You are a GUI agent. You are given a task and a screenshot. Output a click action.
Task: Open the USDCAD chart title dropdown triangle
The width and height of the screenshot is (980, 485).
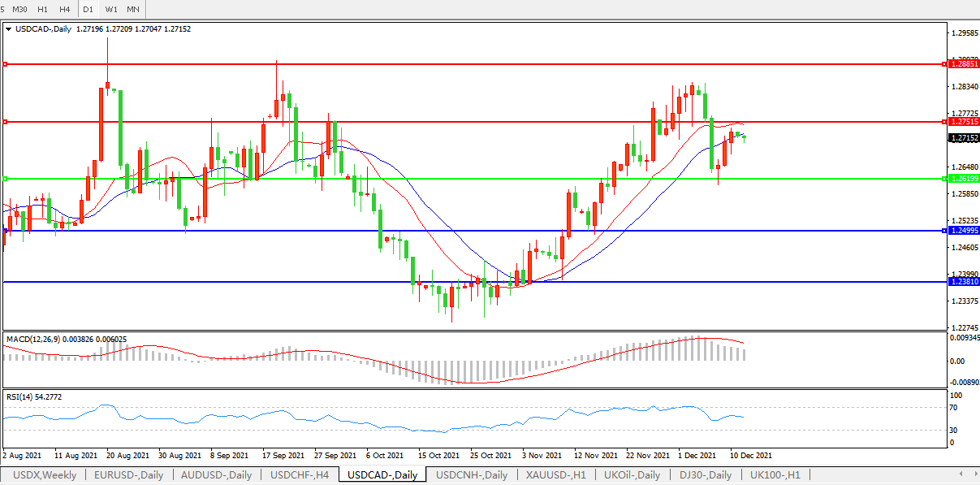pos(9,29)
